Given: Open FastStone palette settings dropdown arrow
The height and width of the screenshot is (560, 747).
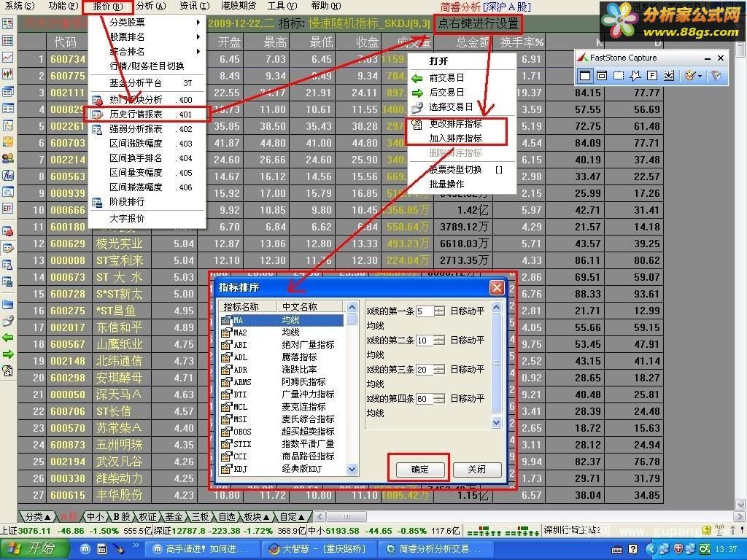Looking at the screenshot, I should 700,76.
